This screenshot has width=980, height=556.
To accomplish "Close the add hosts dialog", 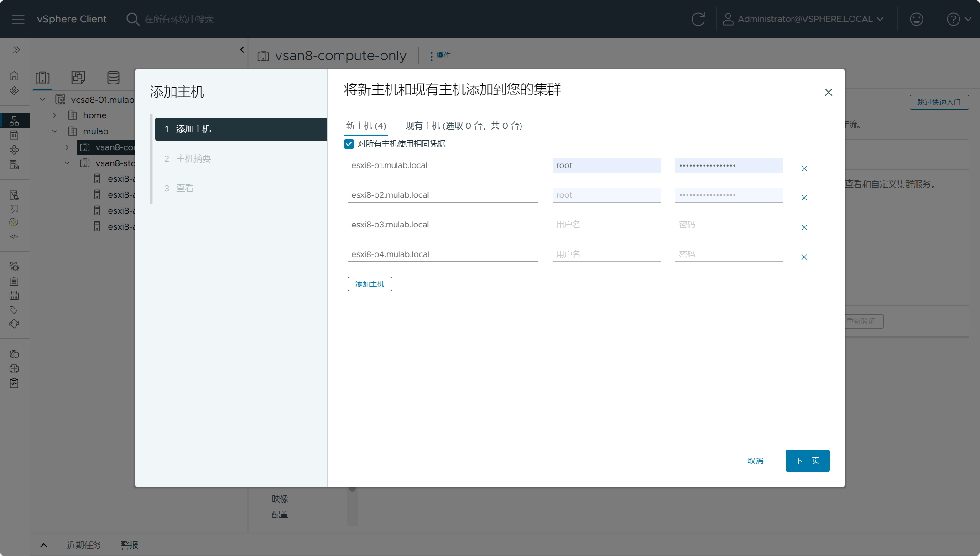I will point(829,92).
